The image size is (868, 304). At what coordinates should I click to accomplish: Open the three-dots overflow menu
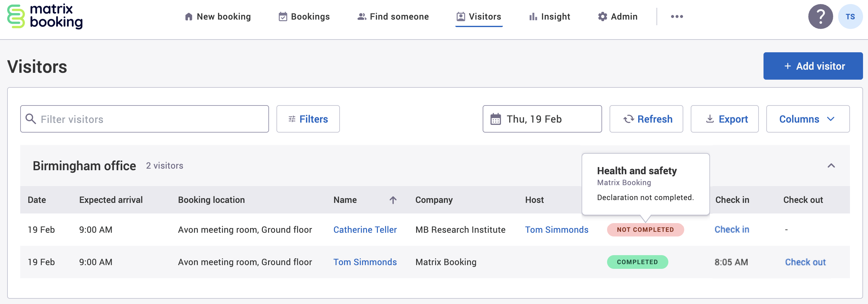point(677,16)
